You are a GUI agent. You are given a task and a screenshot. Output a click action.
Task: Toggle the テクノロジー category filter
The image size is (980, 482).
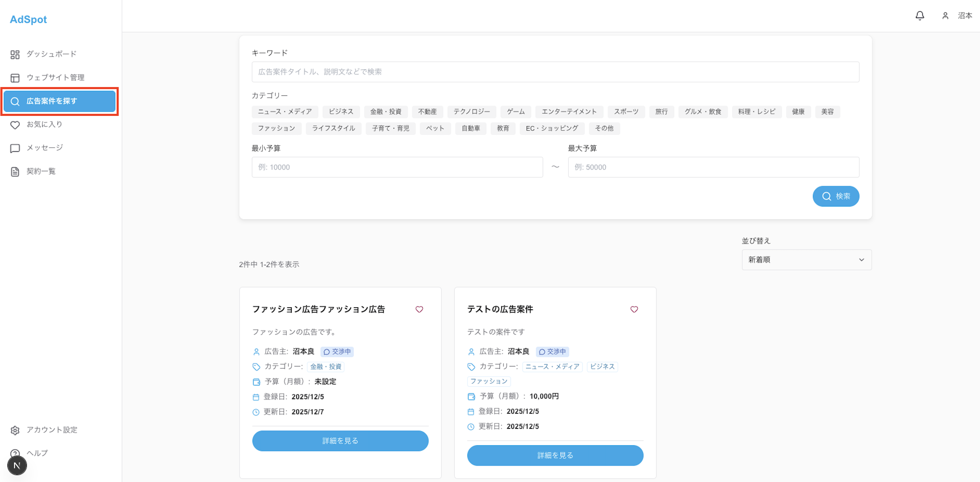pos(471,111)
